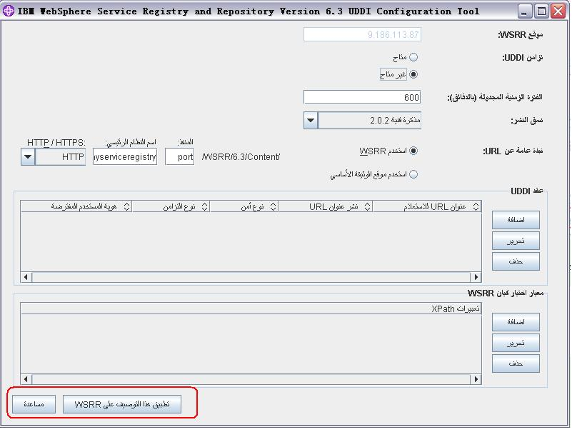This screenshot has width=572, height=428.
Task: Click the Delete button beside UDDI nodes table
Action: click(516, 262)
